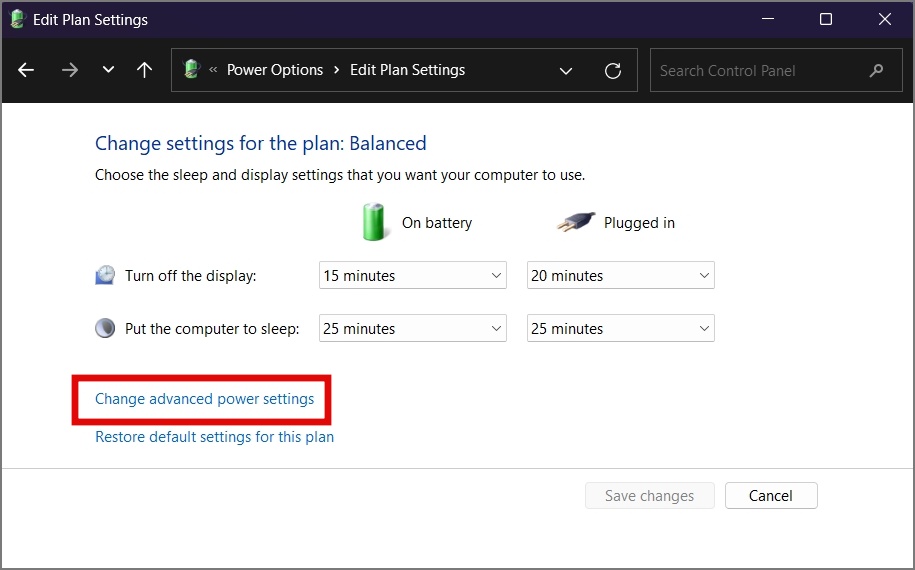Open recent locations chevron beside forward arrow
The height and width of the screenshot is (570, 915).
[108, 70]
